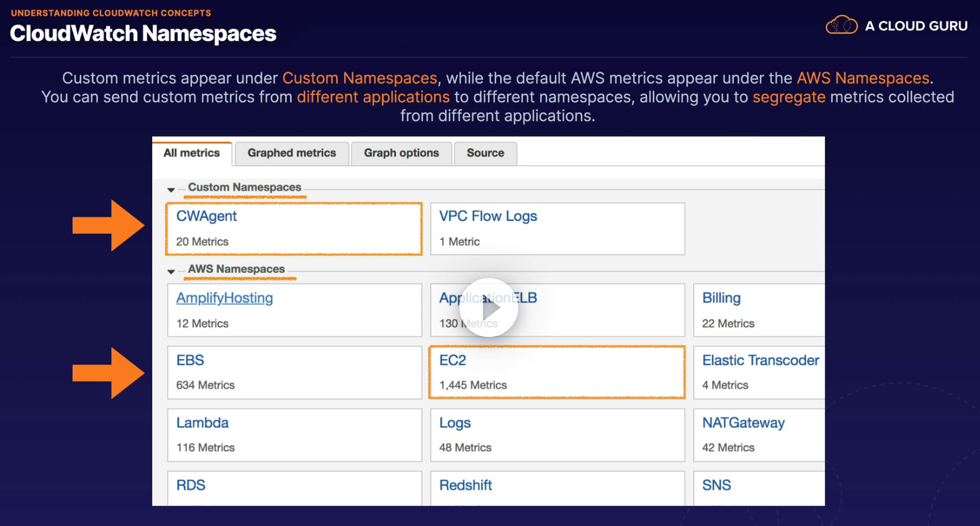
Task: Select the EBS namespace
Action: 190,360
